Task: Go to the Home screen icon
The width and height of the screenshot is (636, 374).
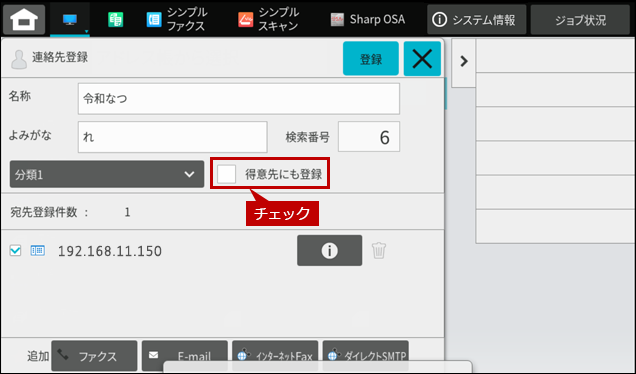Action: pos(24,19)
